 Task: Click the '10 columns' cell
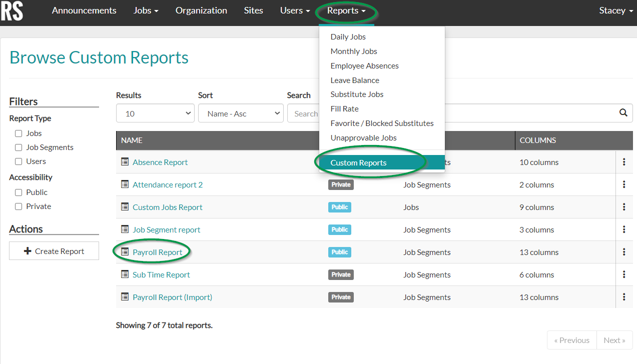point(539,162)
